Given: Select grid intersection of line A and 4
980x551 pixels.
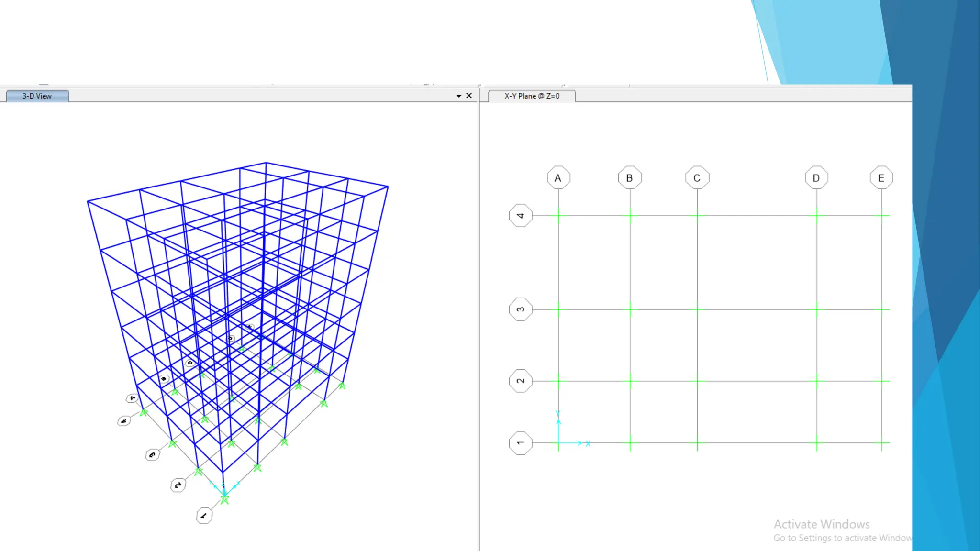Looking at the screenshot, I should click(558, 216).
